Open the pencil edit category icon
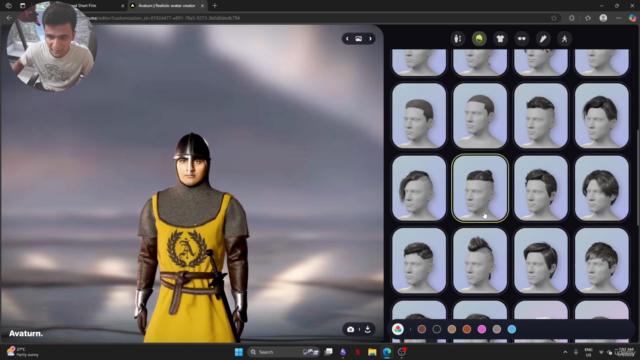This screenshot has width=640, height=360. pyautogui.click(x=543, y=39)
